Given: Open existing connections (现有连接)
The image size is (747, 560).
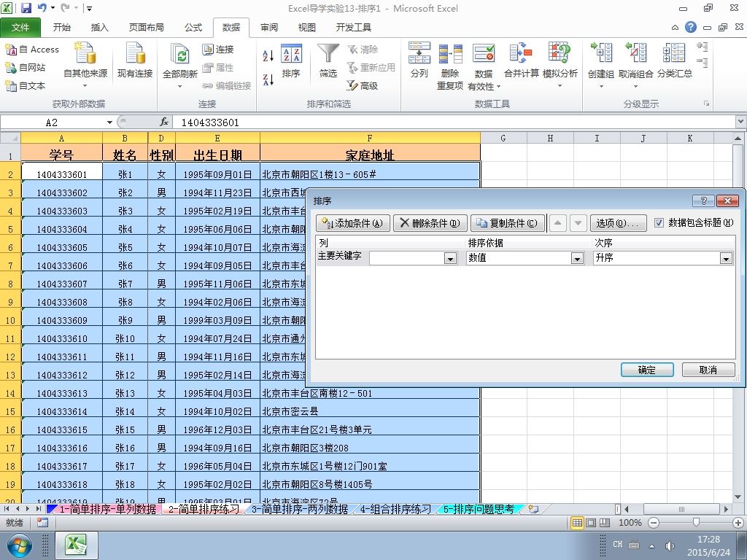Looking at the screenshot, I should [x=135, y=61].
